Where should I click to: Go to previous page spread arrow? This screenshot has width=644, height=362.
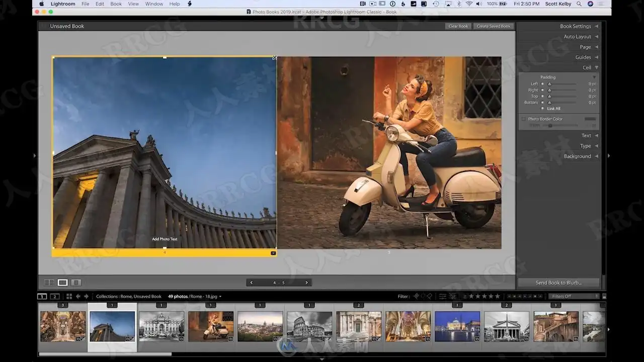(252, 283)
